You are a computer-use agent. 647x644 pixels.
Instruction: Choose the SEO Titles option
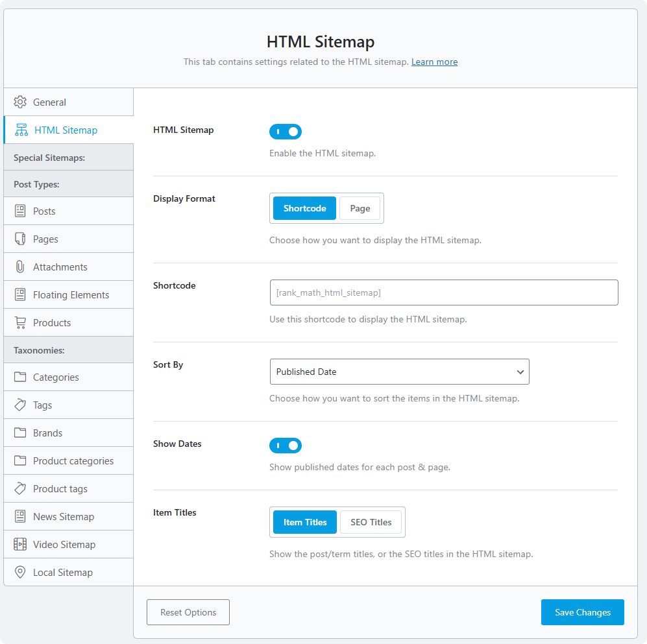coord(371,522)
